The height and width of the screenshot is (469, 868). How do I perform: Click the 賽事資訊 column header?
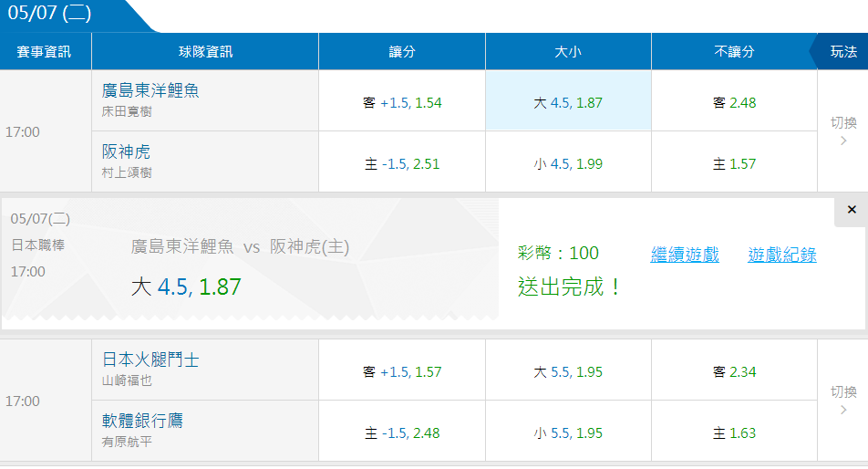click(45, 51)
